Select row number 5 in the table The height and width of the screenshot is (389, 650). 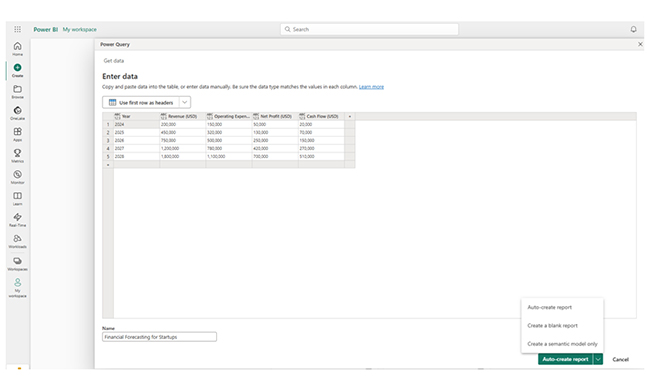108,157
